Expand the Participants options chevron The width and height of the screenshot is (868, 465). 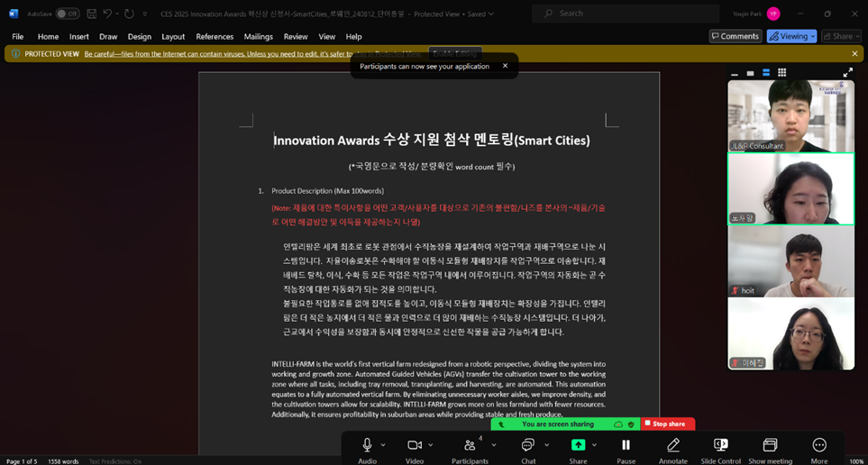coord(494,445)
